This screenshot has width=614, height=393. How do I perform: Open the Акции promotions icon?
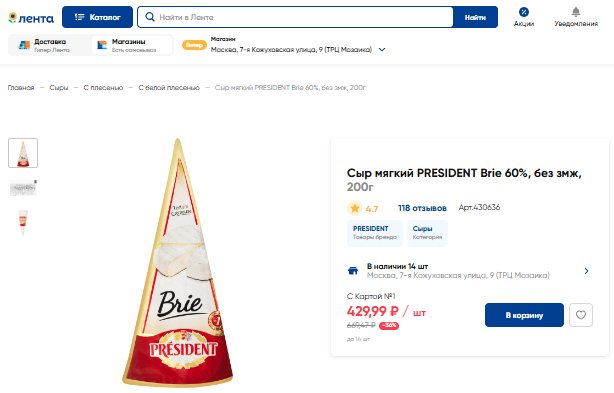524,12
